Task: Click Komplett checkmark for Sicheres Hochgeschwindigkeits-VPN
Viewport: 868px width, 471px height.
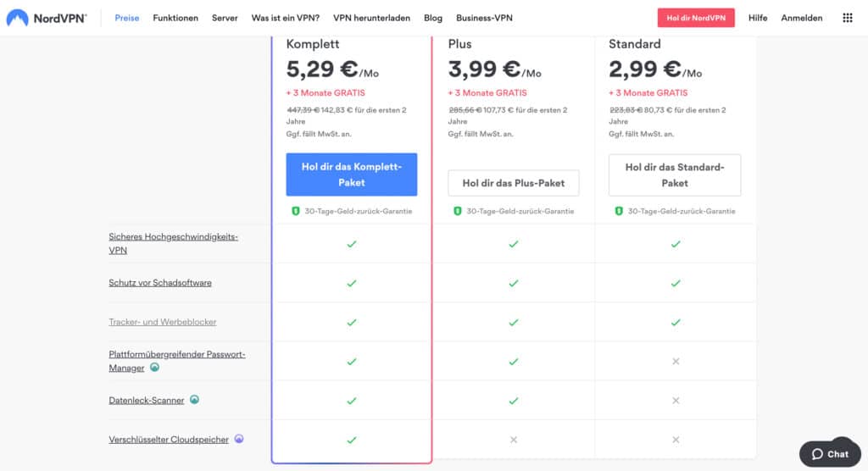Action: click(352, 244)
